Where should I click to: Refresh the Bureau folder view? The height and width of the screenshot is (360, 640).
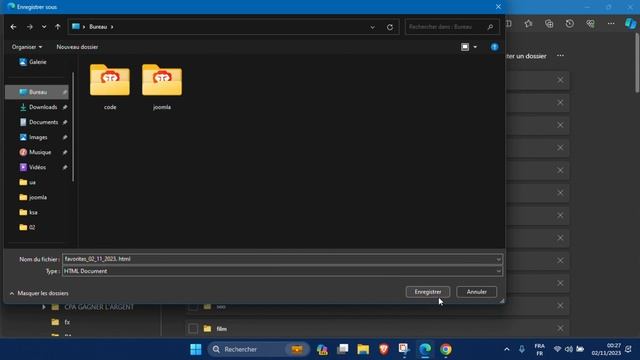pyautogui.click(x=390, y=27)
